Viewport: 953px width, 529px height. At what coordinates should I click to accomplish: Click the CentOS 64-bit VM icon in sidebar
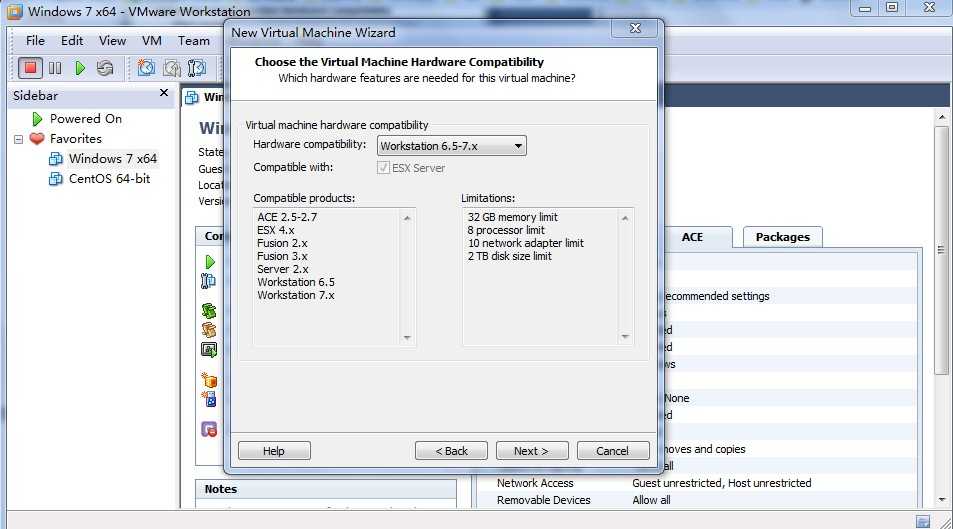click(55, 179)
